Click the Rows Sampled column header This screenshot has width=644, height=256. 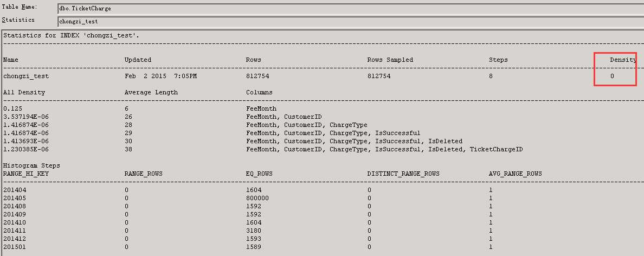pyautogui.click(x=390, y=60)
